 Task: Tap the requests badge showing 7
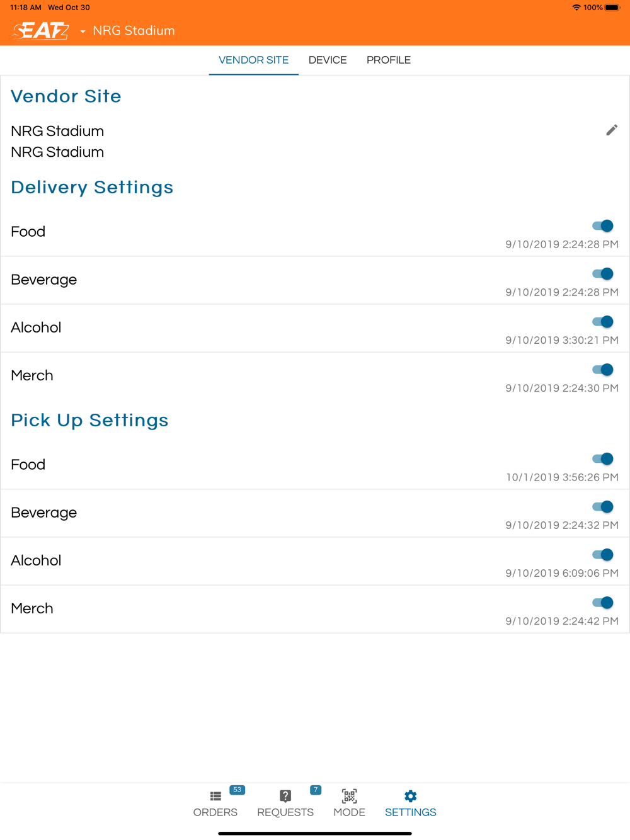[x=316, y=790]
